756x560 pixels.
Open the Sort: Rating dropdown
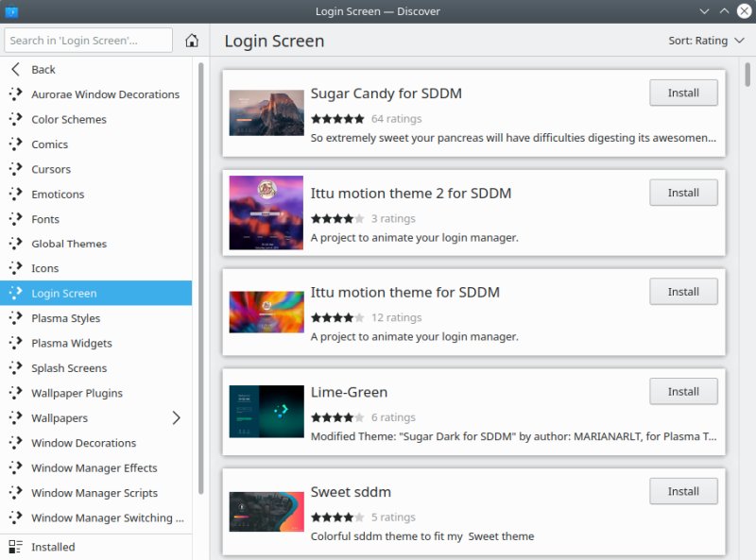[705, 41]
